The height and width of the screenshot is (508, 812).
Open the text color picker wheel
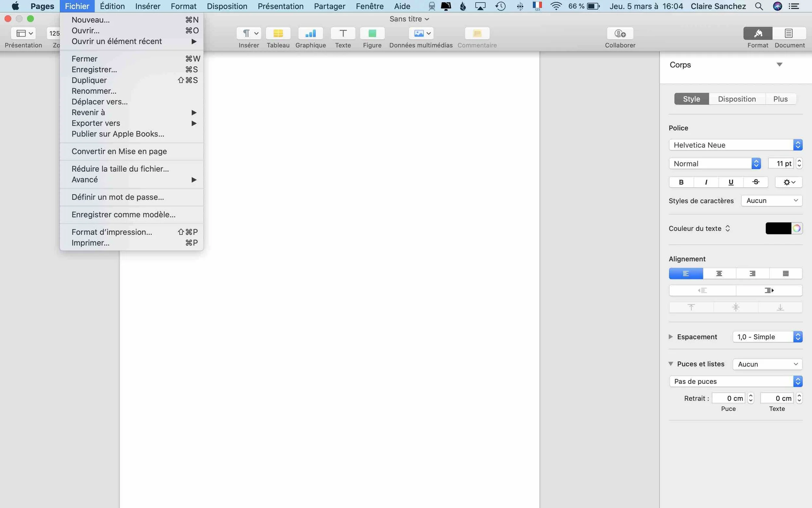pos(797,228)
